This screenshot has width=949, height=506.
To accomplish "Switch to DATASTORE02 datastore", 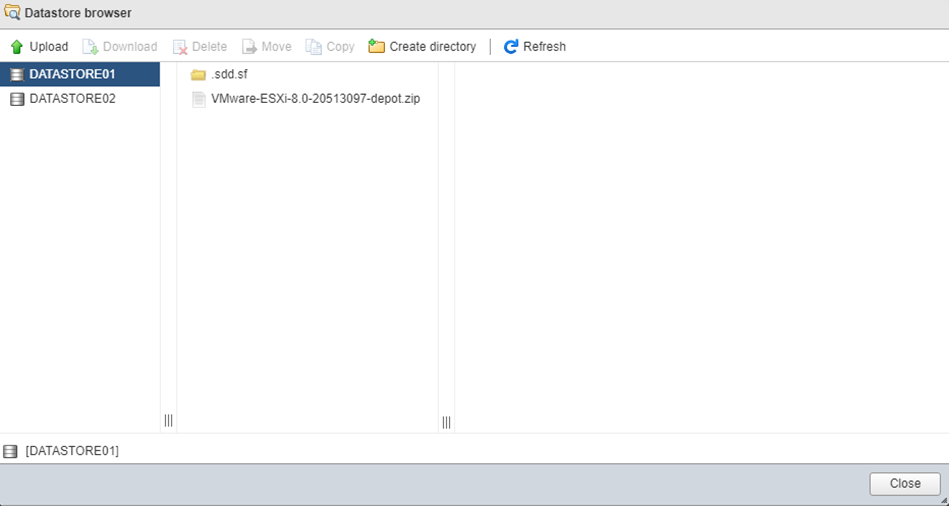I will 72,99.
